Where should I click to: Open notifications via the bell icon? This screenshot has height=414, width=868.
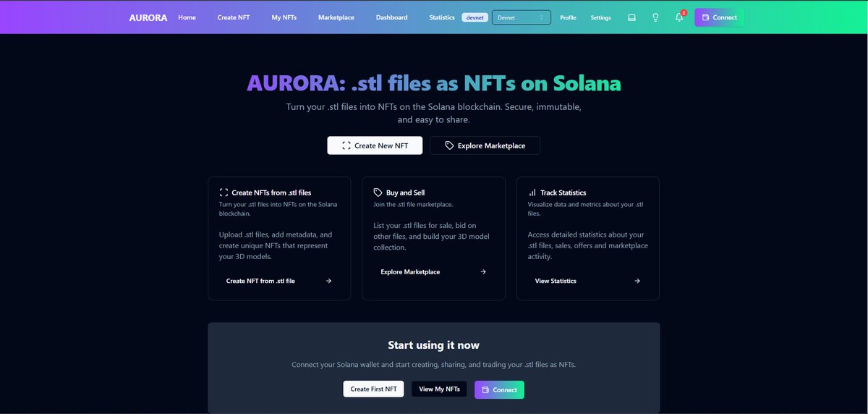click(679, 17)
